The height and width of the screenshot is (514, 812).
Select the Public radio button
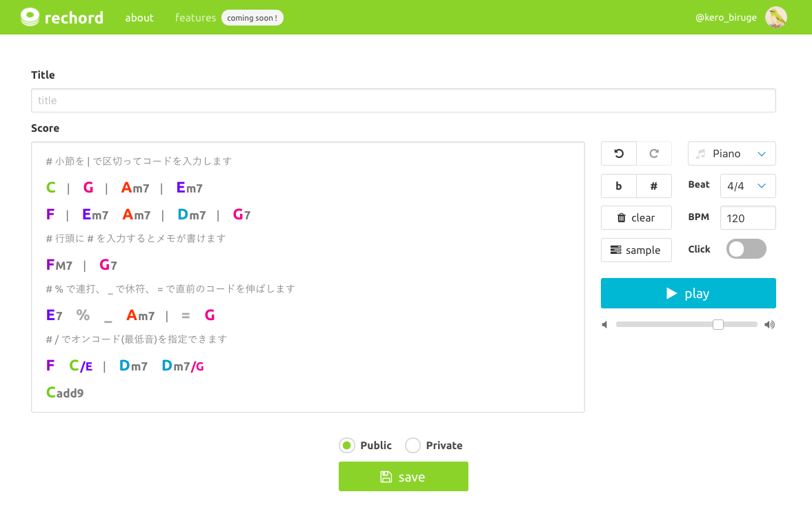pyautogui.click(x=347, y=446)
